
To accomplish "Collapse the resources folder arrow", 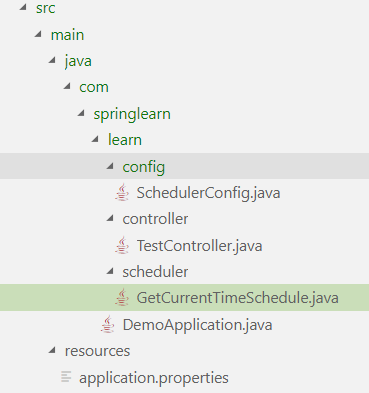I will [52, 350].
